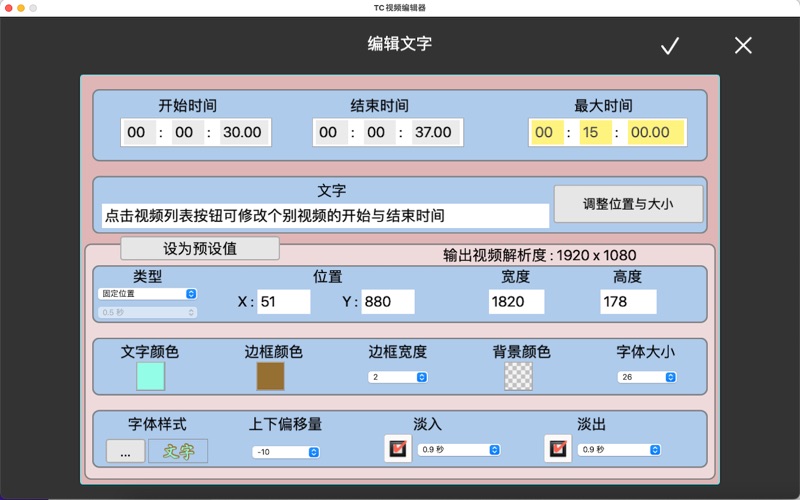Image resolution: width=800 pixels, height=500 pixels.
Task: Click the Y position field showing 880
Action: pyautogui.click(x=388, y=302)
